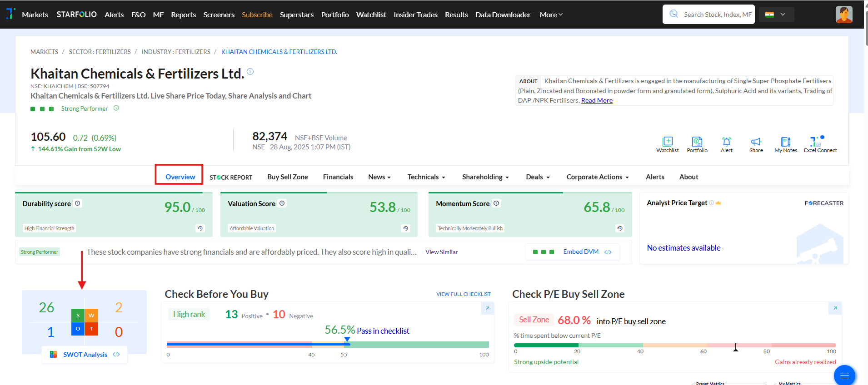The height and width of the screenshot is (385, 868).
Task: Click the Search Stock, Index, MF field
Action: 708,15
